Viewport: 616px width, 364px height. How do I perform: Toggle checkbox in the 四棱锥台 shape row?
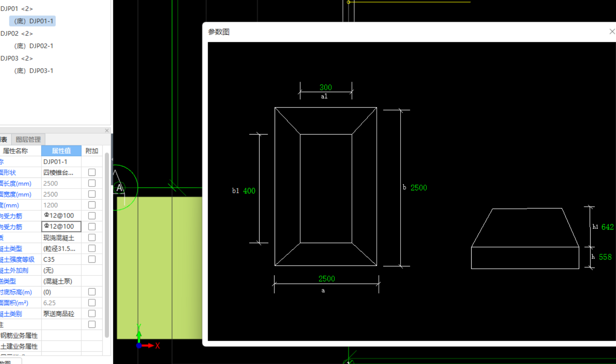point(92,172)
